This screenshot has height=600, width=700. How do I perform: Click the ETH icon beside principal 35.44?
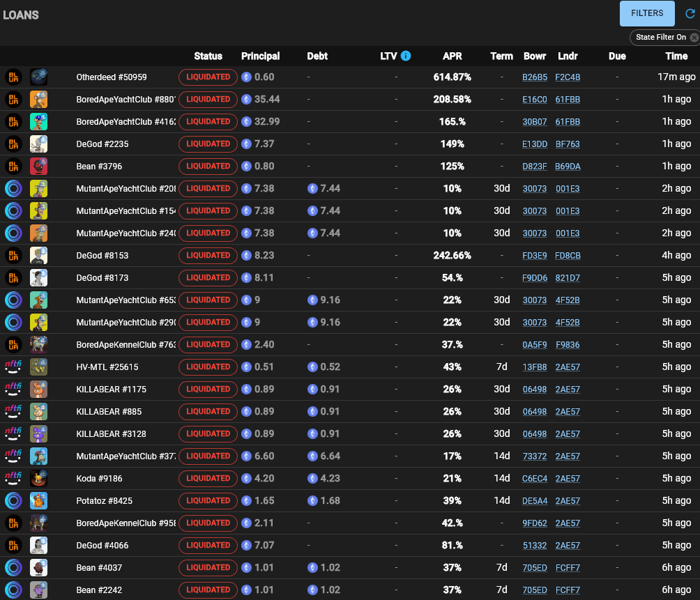246,99
